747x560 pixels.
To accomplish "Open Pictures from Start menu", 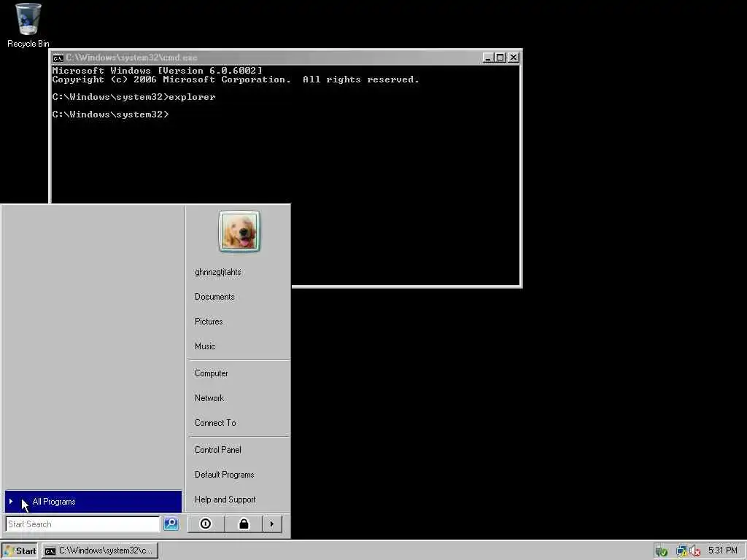I will pyautogui.click(x=209, y=322).
